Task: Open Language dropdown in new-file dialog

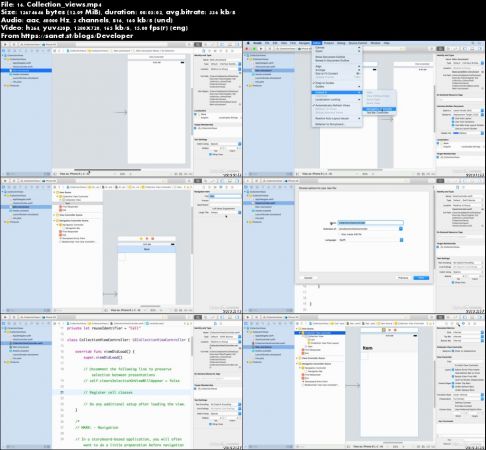Action: click(x=401, y=240)
